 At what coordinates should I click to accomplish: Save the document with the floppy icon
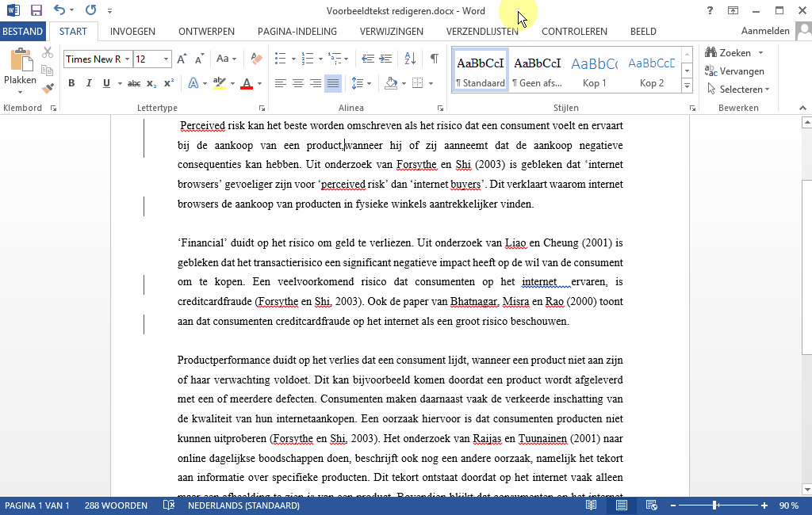click(36, 10)
